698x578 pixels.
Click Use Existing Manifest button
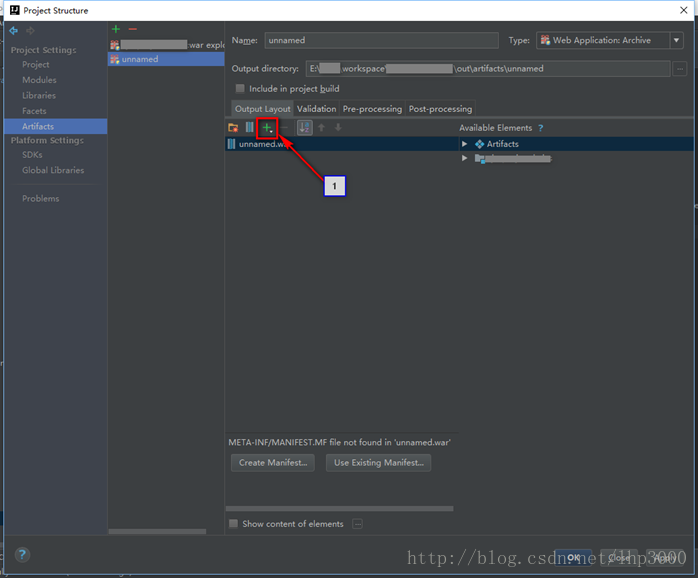(x=378, y=463)
